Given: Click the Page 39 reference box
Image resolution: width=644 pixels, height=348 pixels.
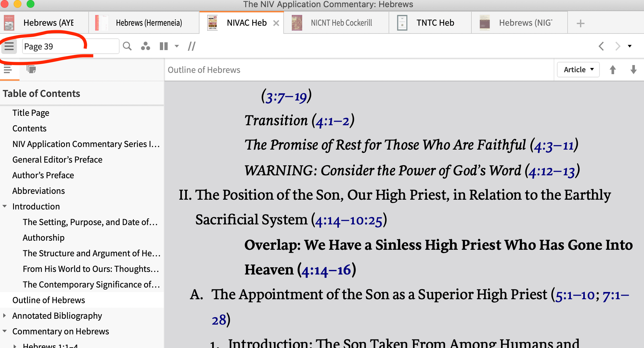Looking at the screenshot, I should point(70,47).
